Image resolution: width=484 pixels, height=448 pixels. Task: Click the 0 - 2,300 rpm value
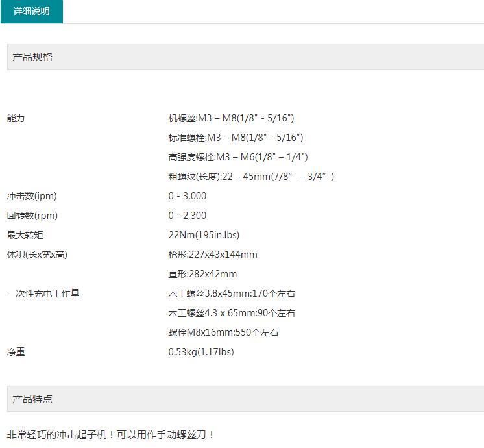pyautogui.click(x=188, y=216)
